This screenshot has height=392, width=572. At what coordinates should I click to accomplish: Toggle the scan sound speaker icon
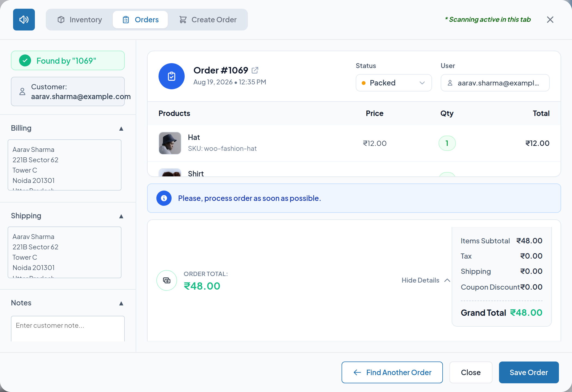click(24, 20)
